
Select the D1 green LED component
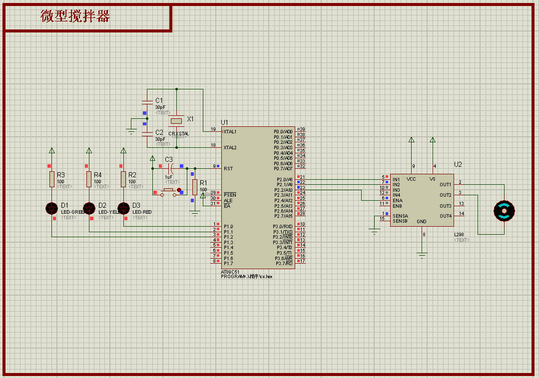coord(52,208)
